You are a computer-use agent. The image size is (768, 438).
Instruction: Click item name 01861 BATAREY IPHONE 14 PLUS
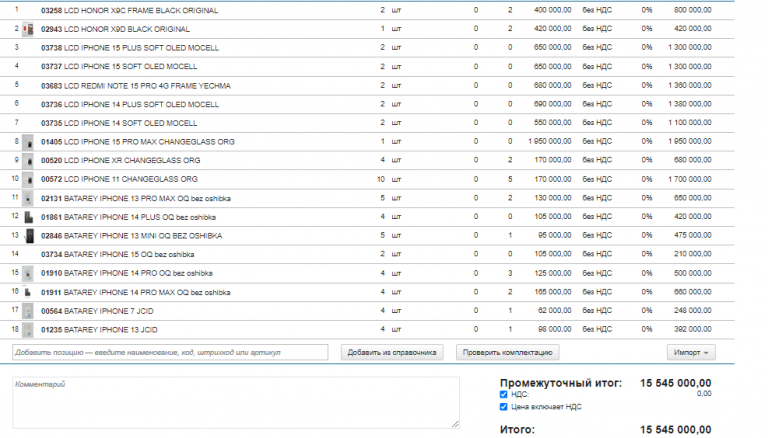pyautogui.click(x=128, y=217)
